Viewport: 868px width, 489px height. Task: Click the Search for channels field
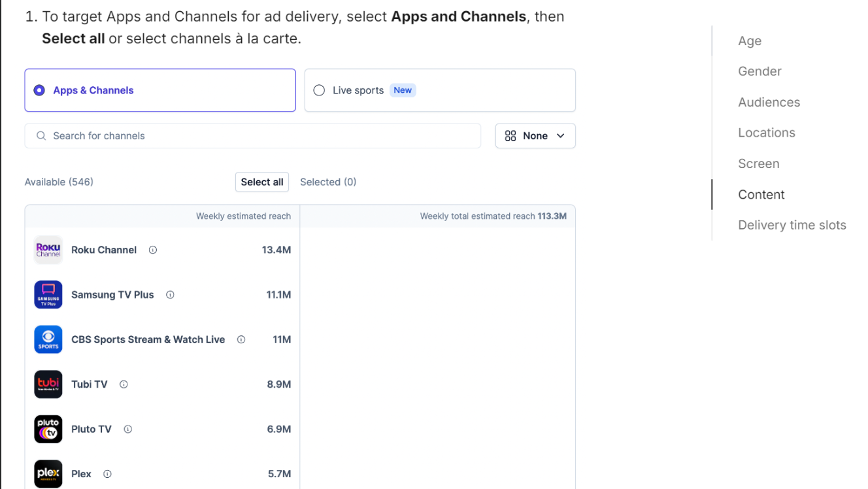click(x=253, y=136)
